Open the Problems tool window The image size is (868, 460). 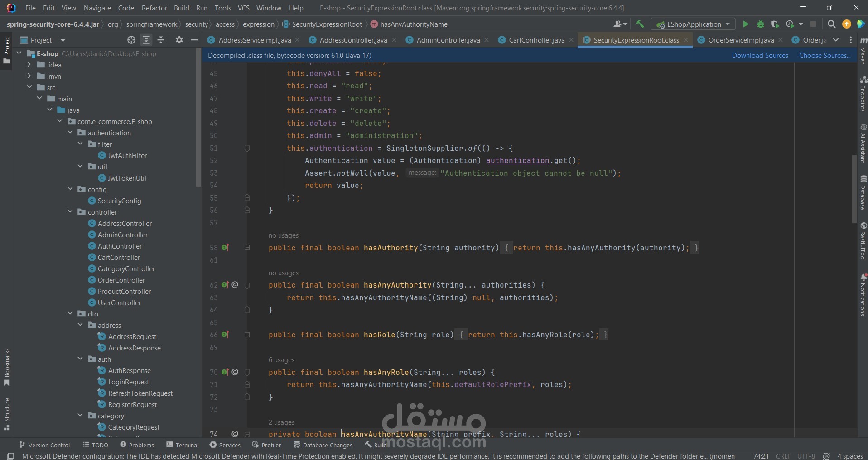[x=137, y=445]
